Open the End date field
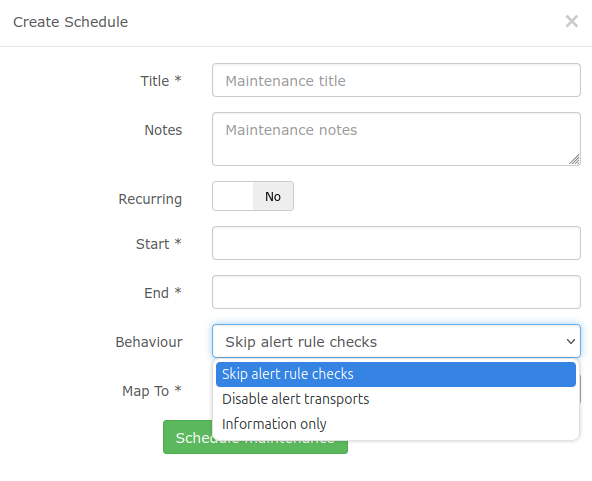Viewport: 592px width, 481px height. (396, 292)
